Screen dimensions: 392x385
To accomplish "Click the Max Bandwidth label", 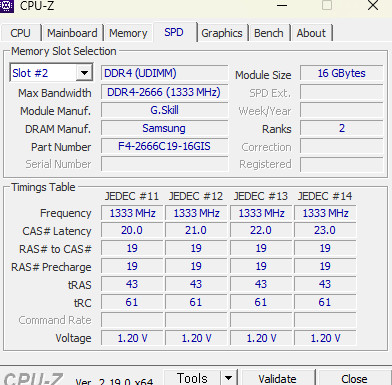I will click(55, 93).
